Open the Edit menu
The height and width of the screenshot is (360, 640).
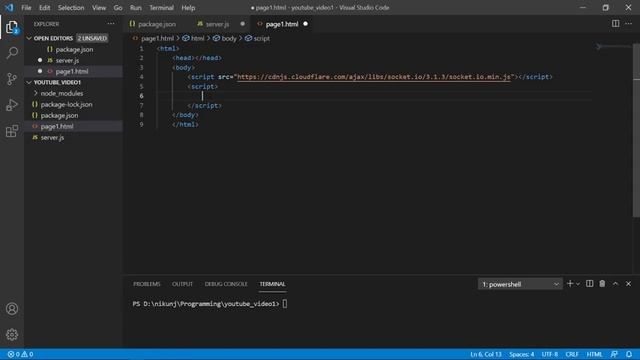[44, 8]
